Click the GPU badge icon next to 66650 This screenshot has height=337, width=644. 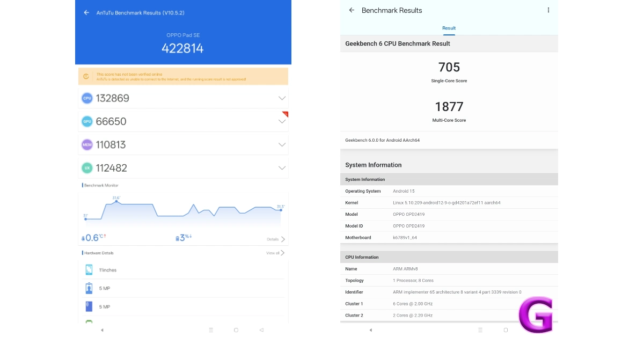point(87,121)
